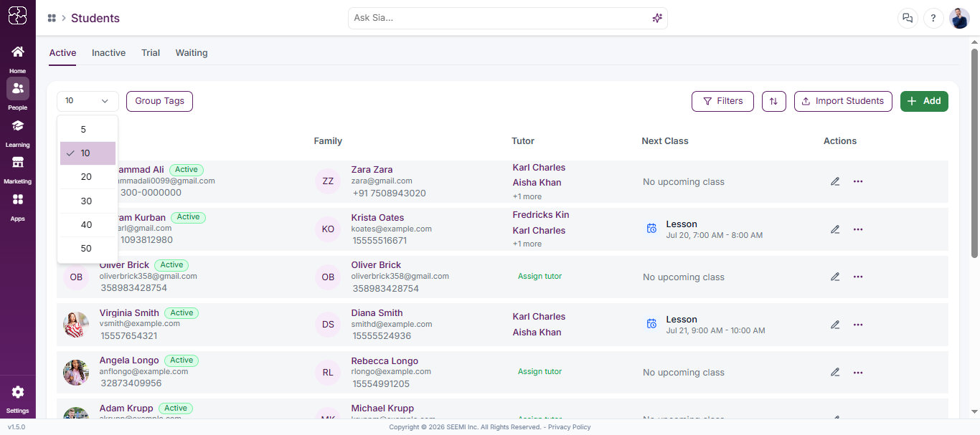
Task: Click Angela Longo's profile photo
Action: (x=76, y=372)
